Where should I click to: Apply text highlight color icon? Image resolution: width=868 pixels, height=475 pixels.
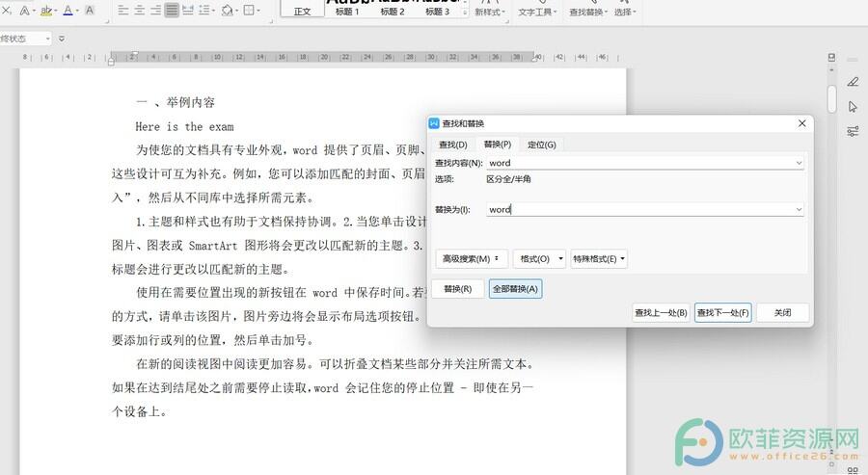click(46, 10)
